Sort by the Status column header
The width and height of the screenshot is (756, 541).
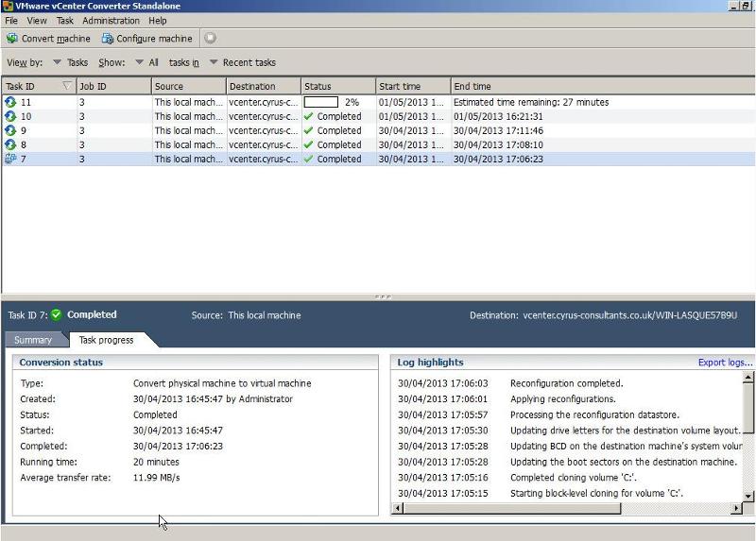pos(338,86)
